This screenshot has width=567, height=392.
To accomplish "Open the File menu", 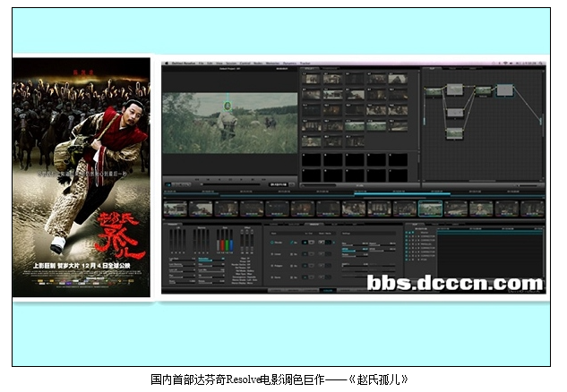I will click(201, 64).
